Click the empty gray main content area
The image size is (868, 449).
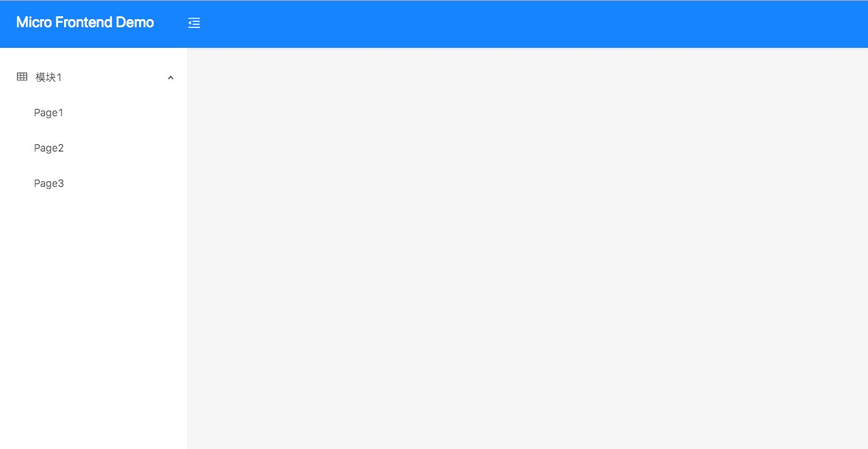[x=527, y=248]
